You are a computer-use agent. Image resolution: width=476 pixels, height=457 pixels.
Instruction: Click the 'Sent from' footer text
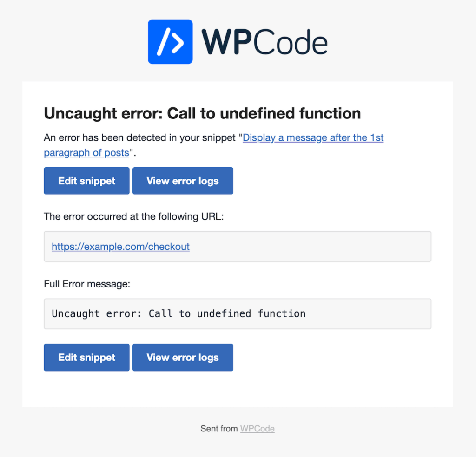coord(219,429)
